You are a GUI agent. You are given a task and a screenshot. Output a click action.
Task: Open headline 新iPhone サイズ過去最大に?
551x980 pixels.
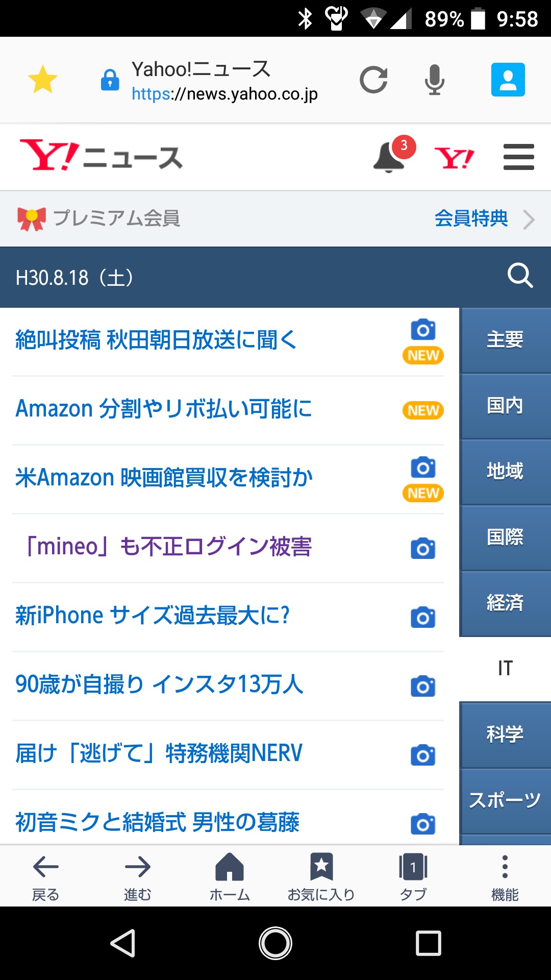click(153, 616)
